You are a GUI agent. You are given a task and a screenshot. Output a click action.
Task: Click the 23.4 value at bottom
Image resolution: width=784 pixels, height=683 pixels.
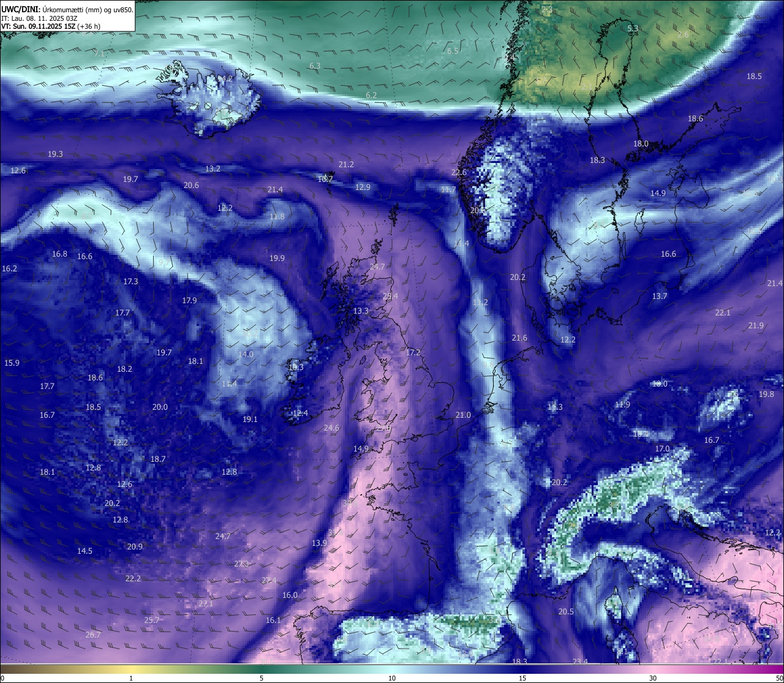(x=580, y=662)
